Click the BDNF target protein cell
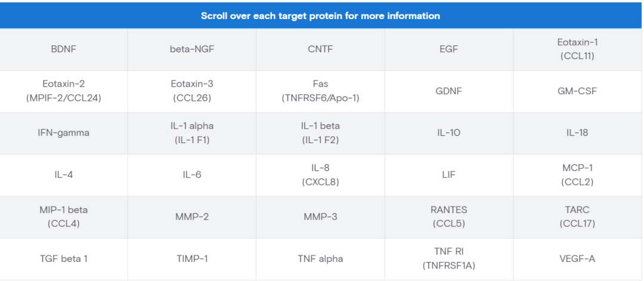This screenshot has width=644, height=281. click(63, 50)
